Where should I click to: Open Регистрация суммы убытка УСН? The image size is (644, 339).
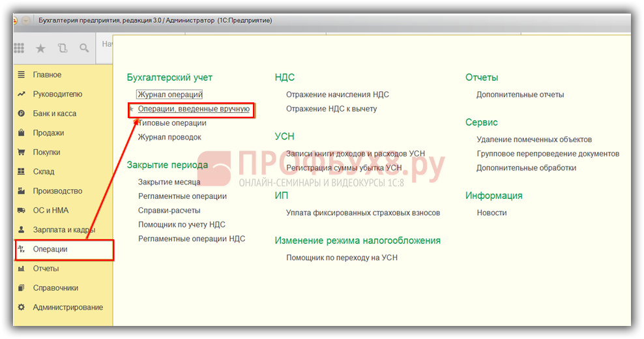[344, 168]
